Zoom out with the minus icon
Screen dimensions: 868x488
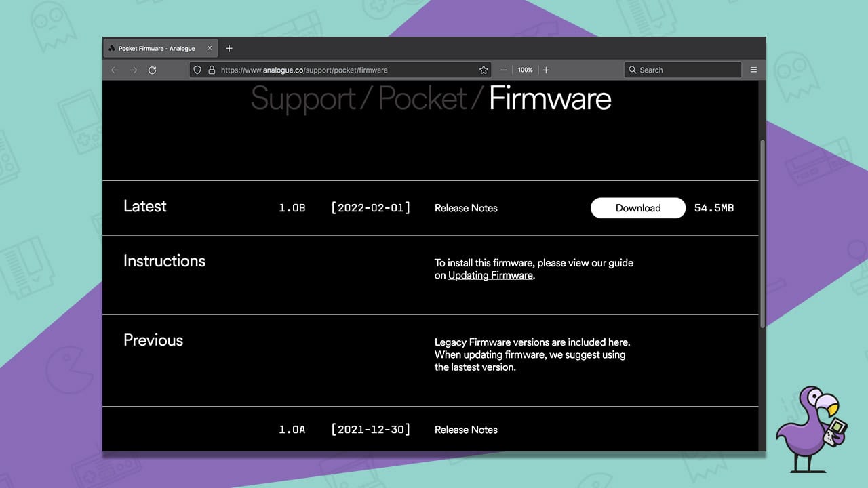coord(503,70)
